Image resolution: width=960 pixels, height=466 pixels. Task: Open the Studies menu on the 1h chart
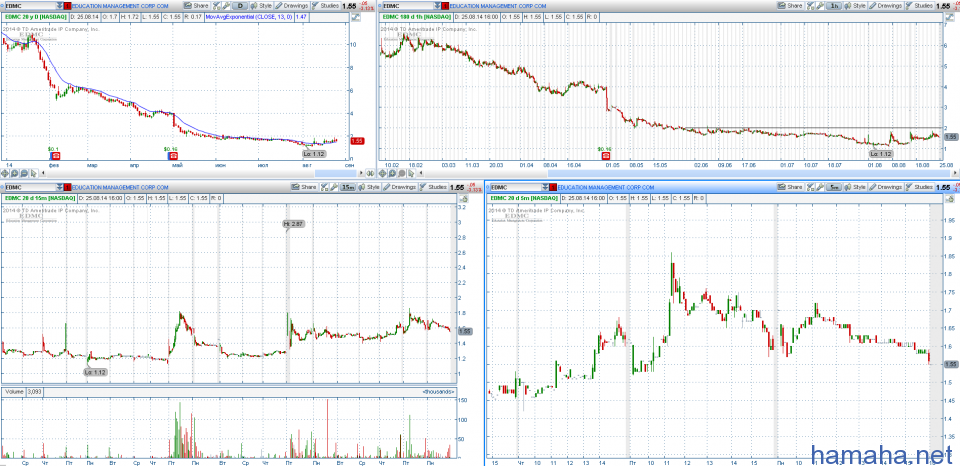919,6
